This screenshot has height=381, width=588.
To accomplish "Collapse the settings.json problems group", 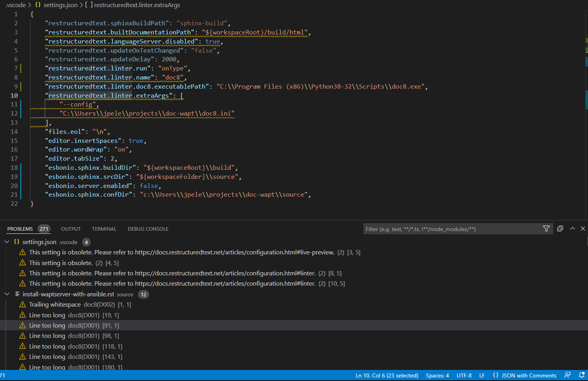I will pos(7,241).
